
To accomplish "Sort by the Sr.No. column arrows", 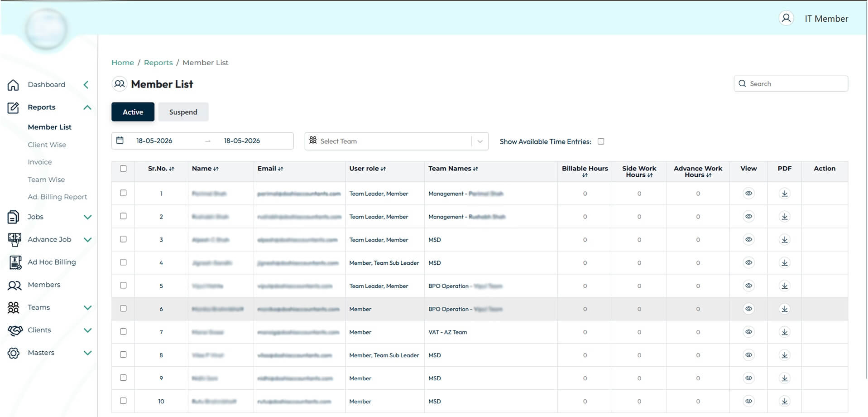I will (172, 169).
